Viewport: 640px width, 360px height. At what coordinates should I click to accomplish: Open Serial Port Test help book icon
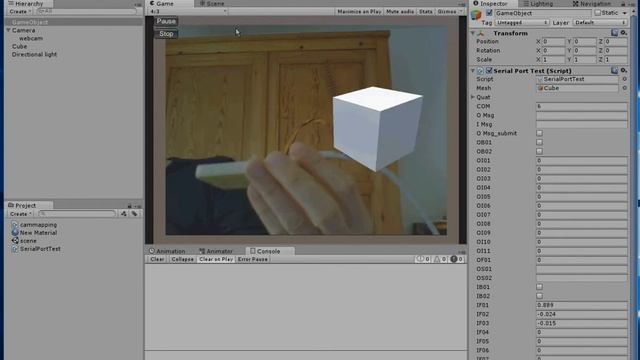pyautogui.click(x=614, y=71)
